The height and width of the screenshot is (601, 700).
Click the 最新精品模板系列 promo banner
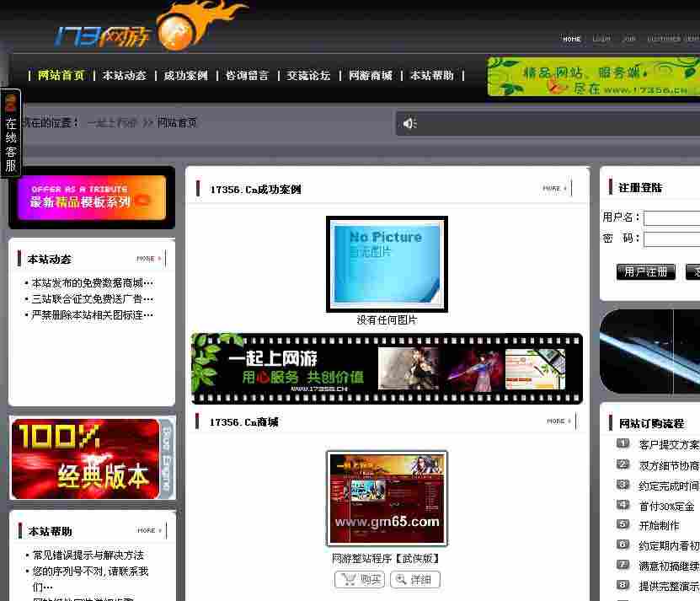coord(91,197)
